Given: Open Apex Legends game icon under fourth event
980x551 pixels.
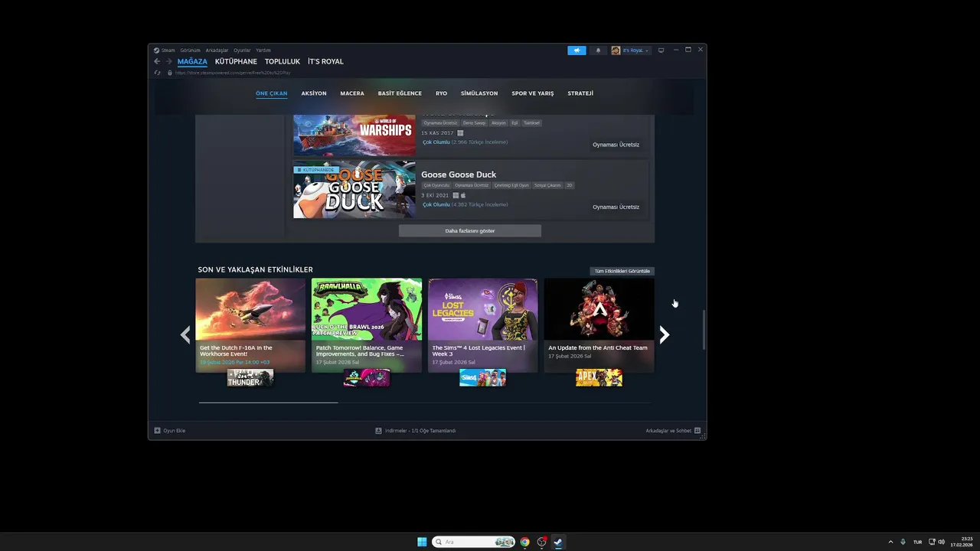Looking at the screenshot, I should 599,378.
